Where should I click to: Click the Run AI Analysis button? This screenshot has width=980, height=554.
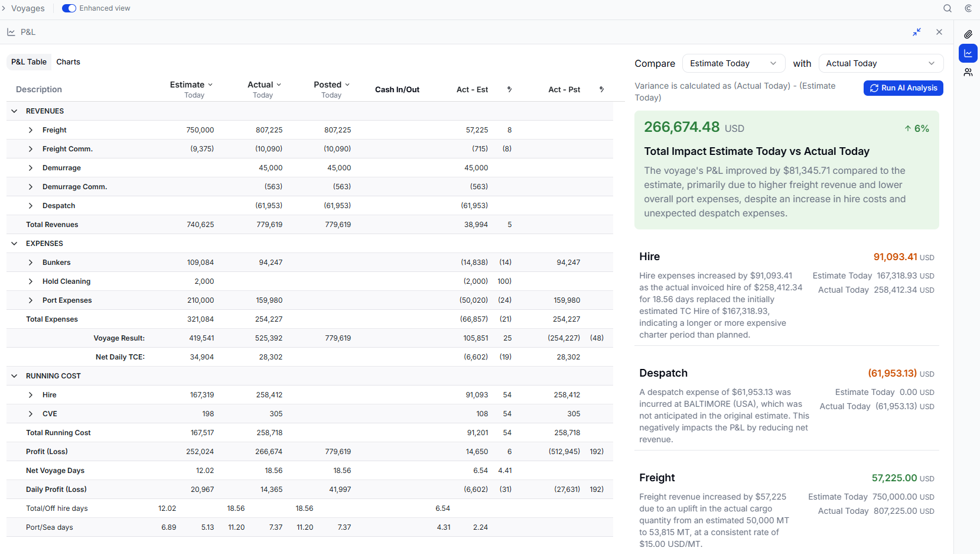903,88
